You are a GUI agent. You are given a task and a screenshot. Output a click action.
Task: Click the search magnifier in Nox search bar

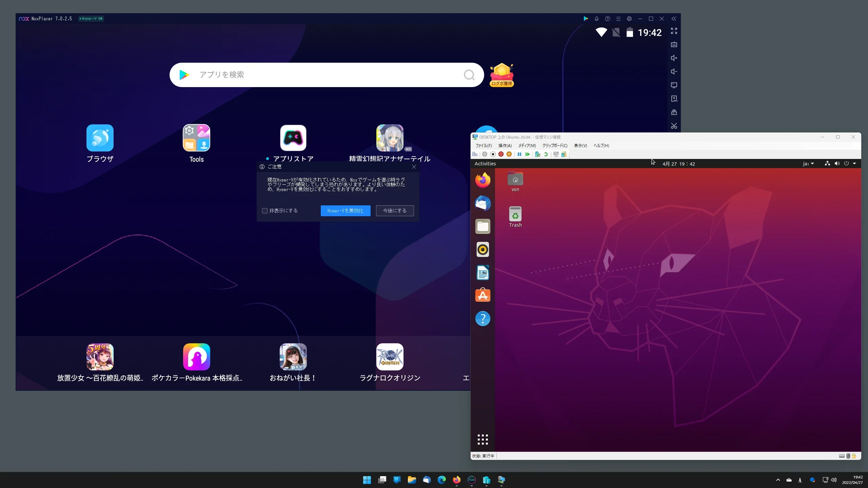(x=469, y=75)
